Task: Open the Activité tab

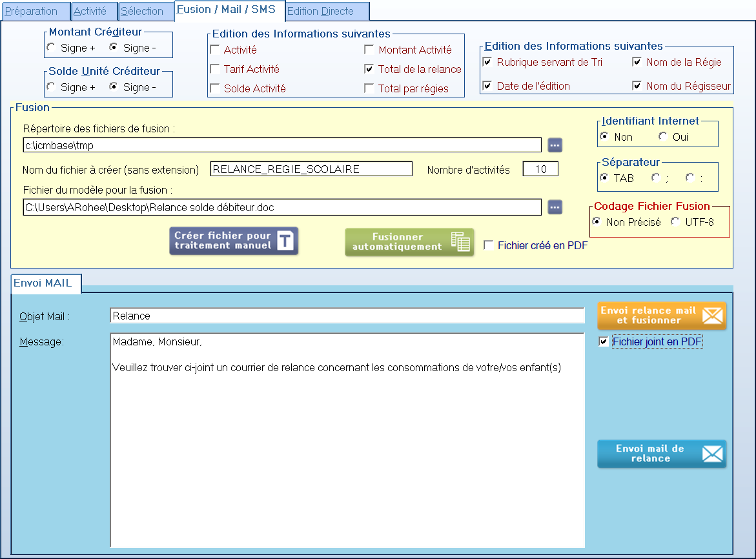Action: tap(90, 12)
